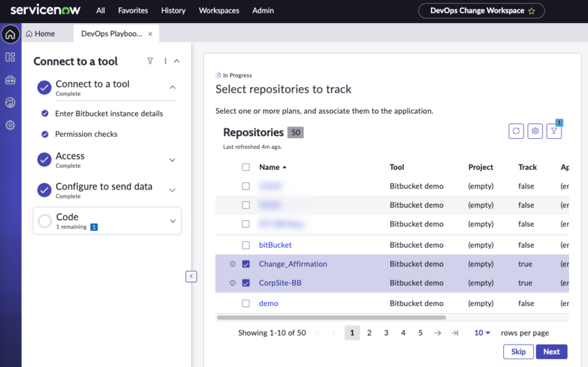Uncheck the CorpSite-BB checkbox
Image resolution: width=588 pixels, height=367 pixels.
coord(245,283)
